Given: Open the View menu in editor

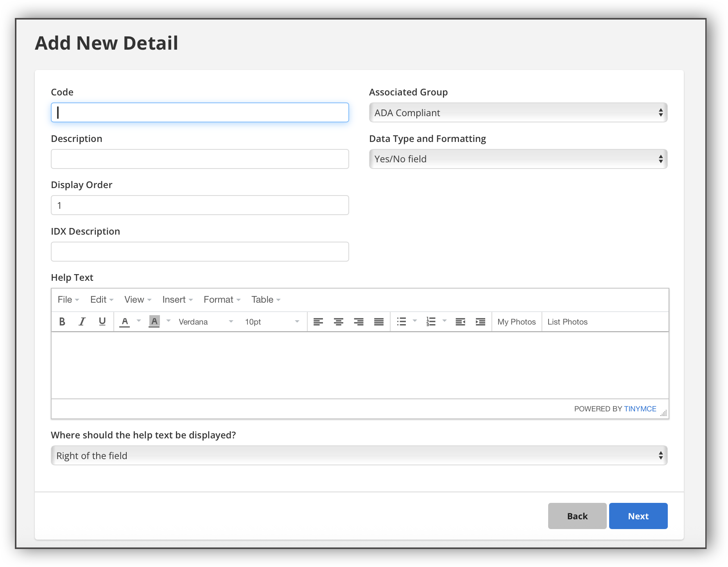Looking at the screenshot, I should (138, 300).
